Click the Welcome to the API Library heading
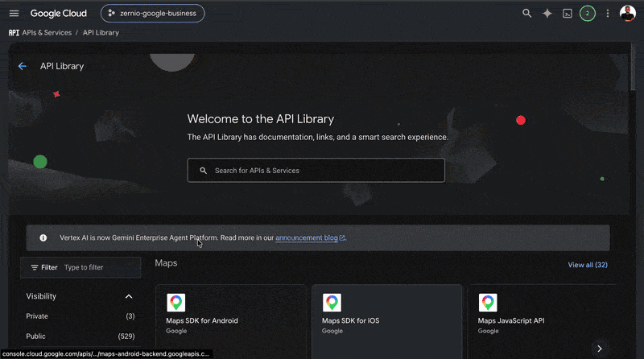The height and width of the screenshot is (359, 644). (x=261, y=119)
